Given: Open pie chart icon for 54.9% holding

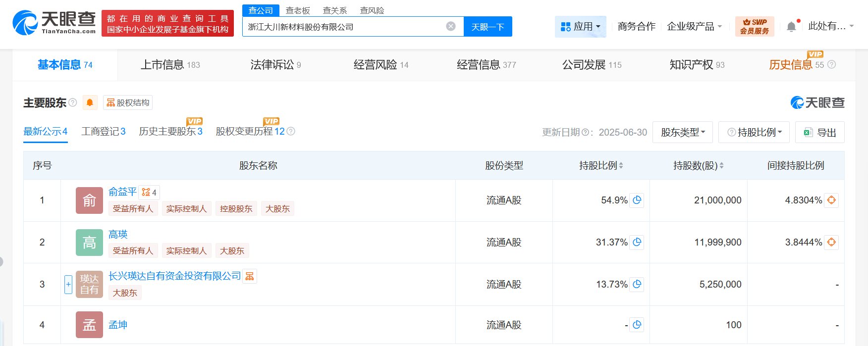Looking at the screenshot, I should tap(637, 200).
